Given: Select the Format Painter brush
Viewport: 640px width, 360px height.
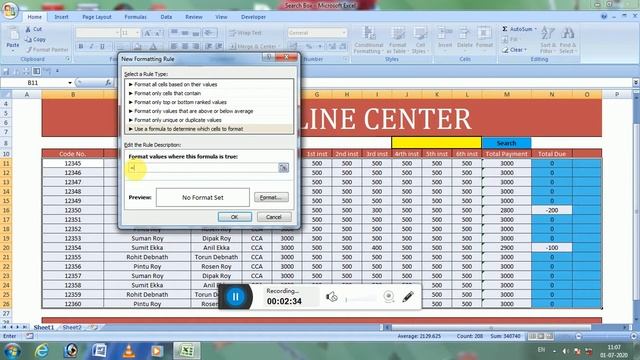Looking at the screenshot, I should coord(29,50).
